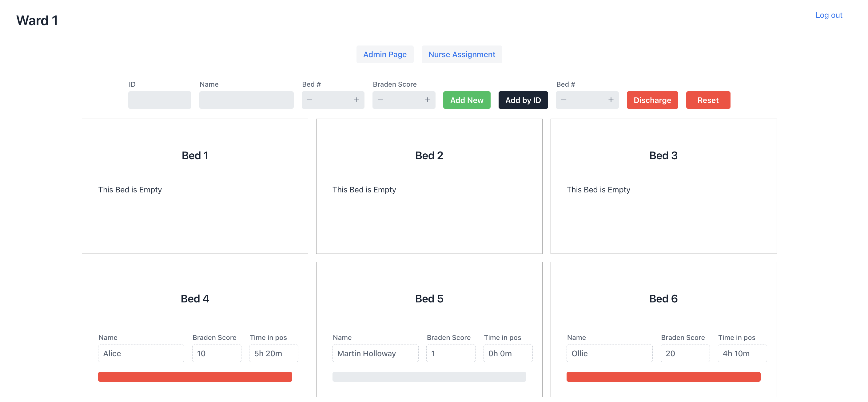Open the Admin Page tab
This screenshot has height=402, width=868.
coord(385,54)
